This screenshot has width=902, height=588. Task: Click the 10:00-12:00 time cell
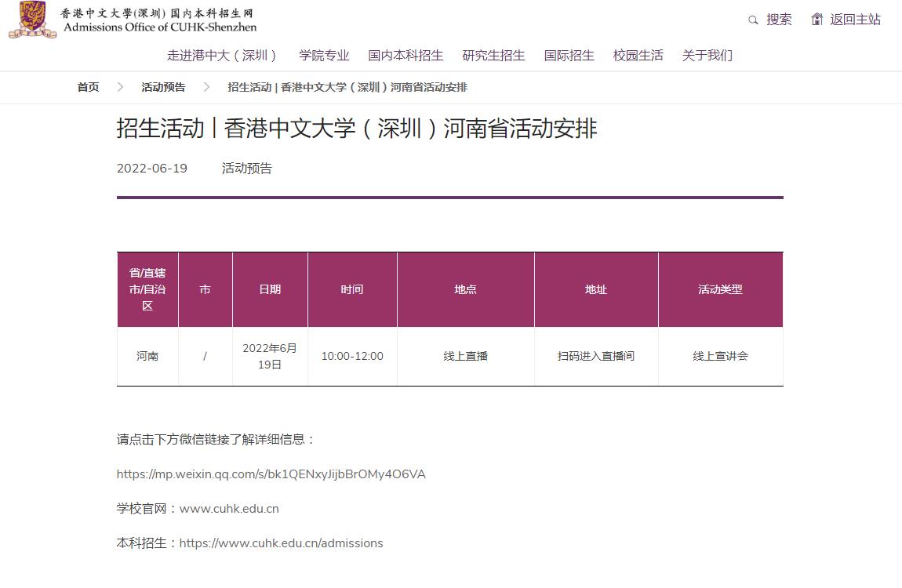point(352,357)
